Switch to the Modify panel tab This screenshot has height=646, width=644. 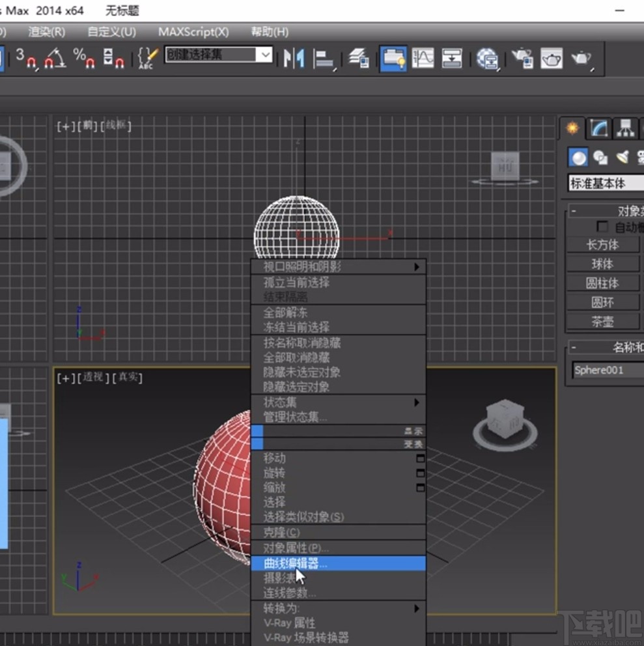(x=599, y=128)
